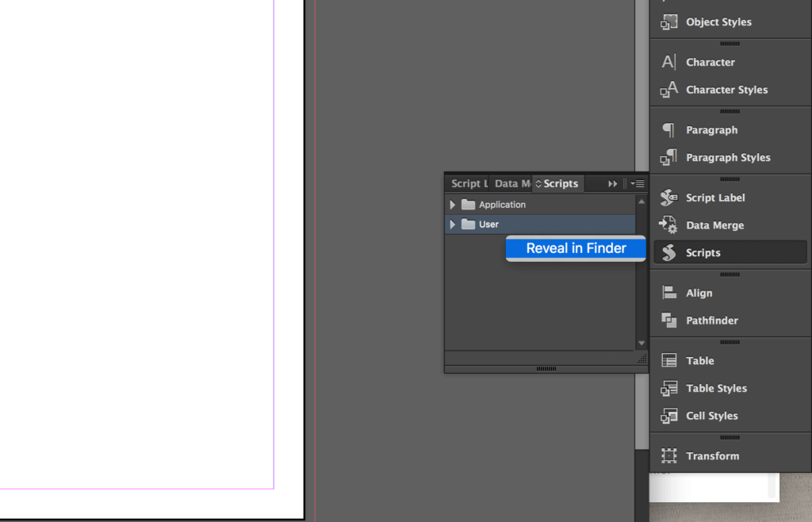Click the down arrow on Scripts panel scrollbar

(641, 344)
